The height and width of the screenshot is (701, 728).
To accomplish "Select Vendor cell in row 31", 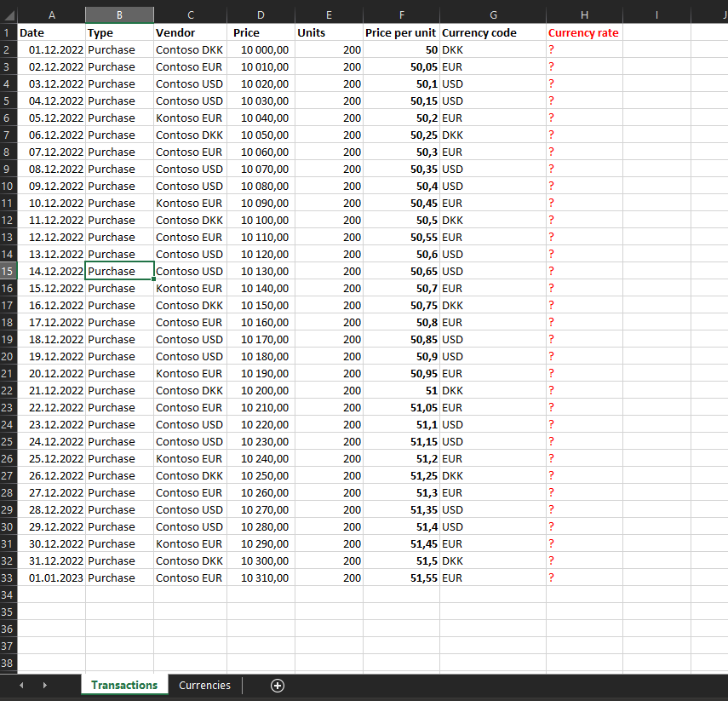I will (x=191, y=544).
